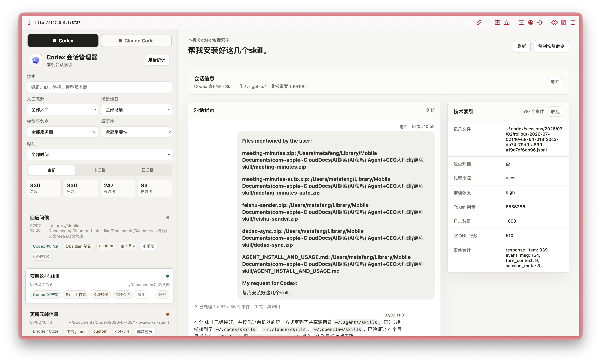The height and width of the screenshot is (364, 601).
Task: Expand the 已处理 1m 57s events disclosure
Action: point(237,307)
